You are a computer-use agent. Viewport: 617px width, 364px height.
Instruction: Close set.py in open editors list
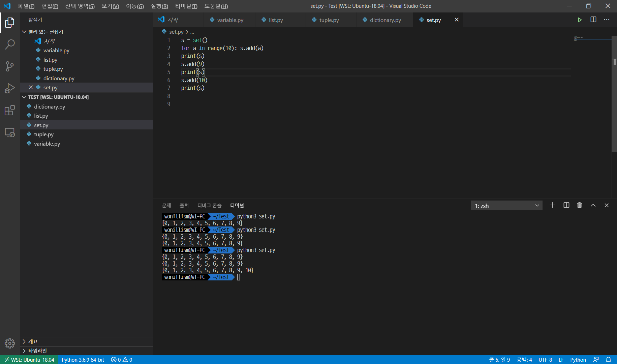(31, 87)
